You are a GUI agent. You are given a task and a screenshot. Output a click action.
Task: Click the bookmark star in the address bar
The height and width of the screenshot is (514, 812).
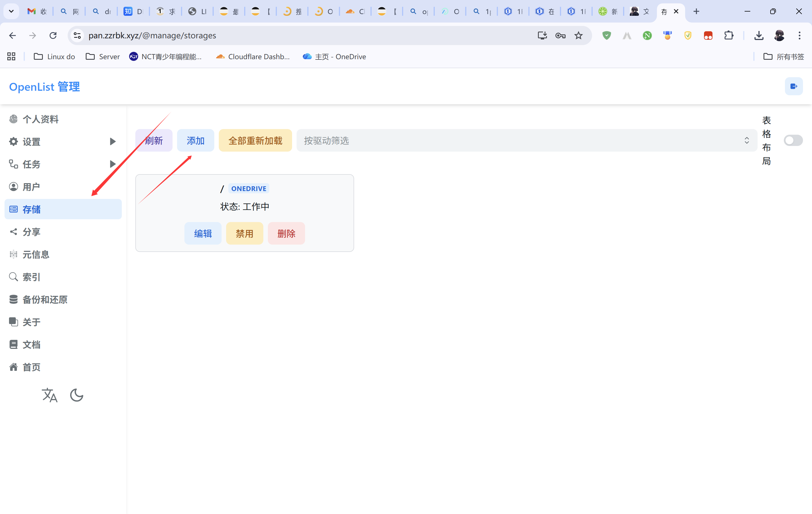pos(579,36)
